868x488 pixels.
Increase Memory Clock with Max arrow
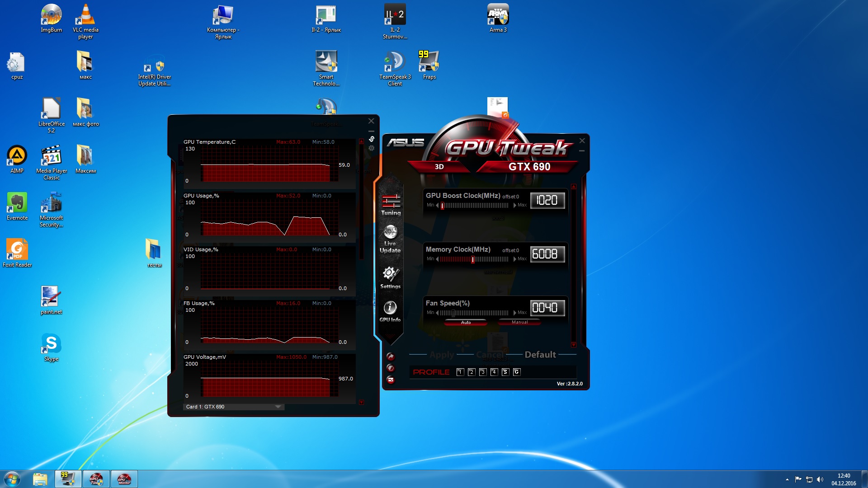point(514,259)
